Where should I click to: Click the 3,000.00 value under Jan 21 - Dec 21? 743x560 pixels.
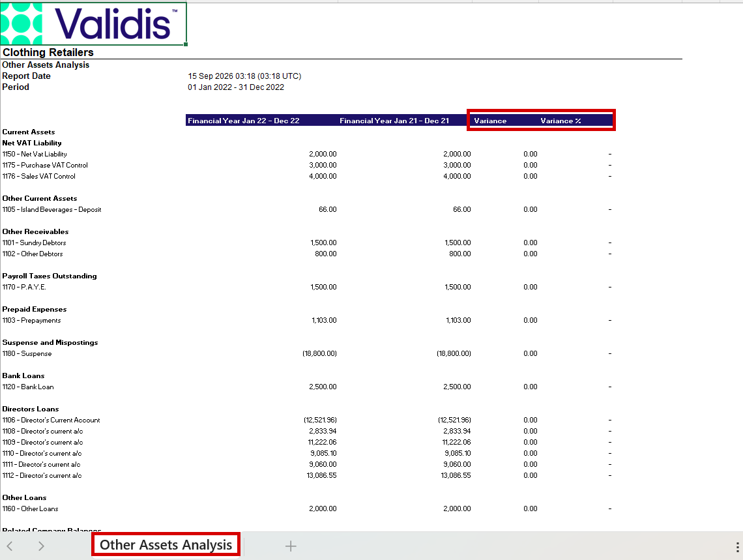pos(457,165)
